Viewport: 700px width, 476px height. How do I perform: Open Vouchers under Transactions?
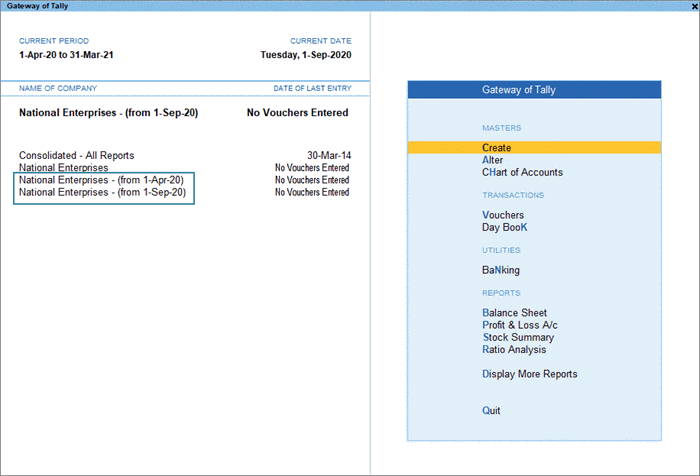pos(503,215)
